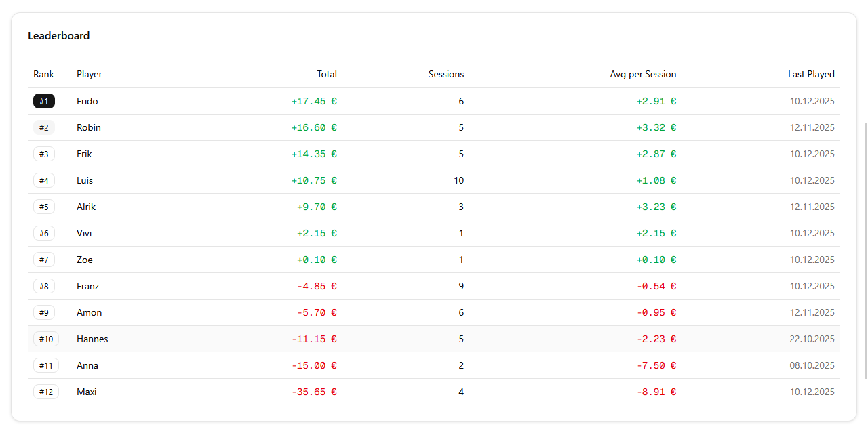
Task: Select the #12 rank badge beside Maxi
Action: pyautogui.click(x=45, y=392)
